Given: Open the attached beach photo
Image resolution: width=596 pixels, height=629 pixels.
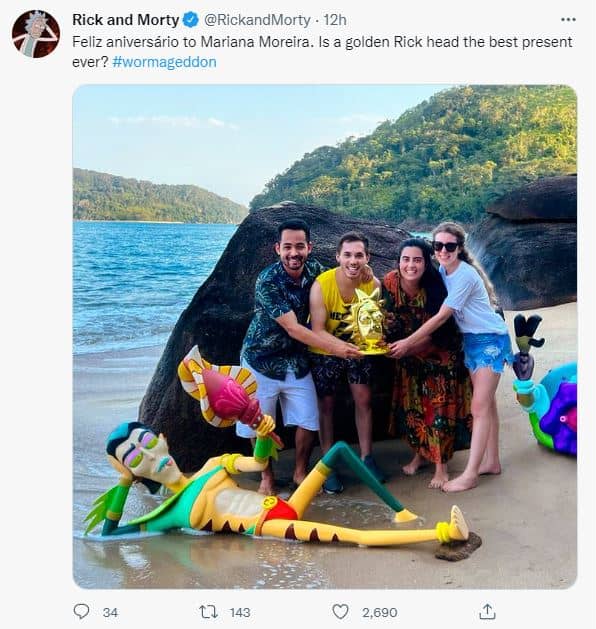Looking at the screenshot, I should pyautogui.click(x=324, y=337).
